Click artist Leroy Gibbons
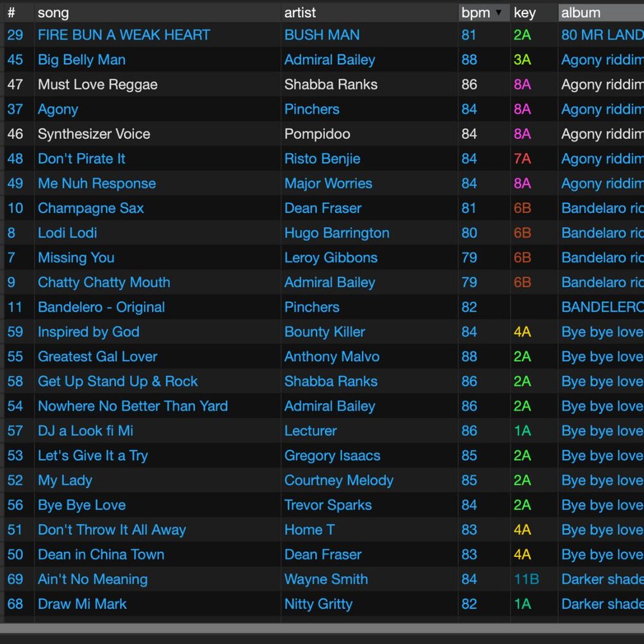Viewport: 644px width, 644px height. 331,258
